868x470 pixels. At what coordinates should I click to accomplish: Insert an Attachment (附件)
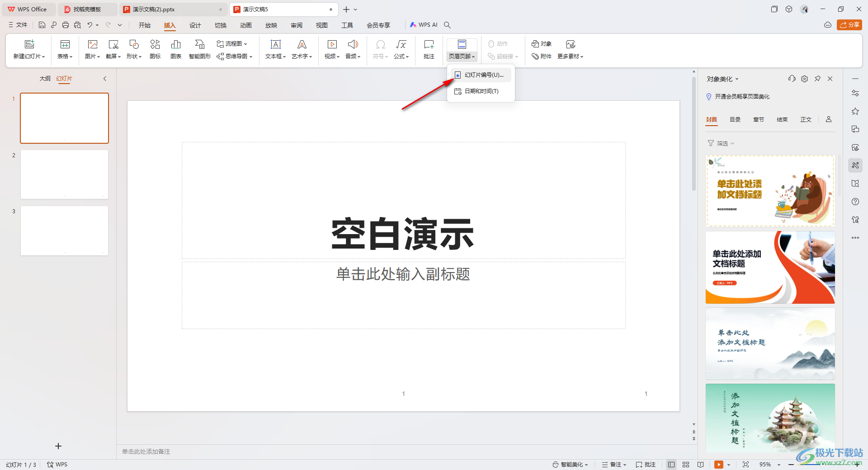click(x=542, y=56)
